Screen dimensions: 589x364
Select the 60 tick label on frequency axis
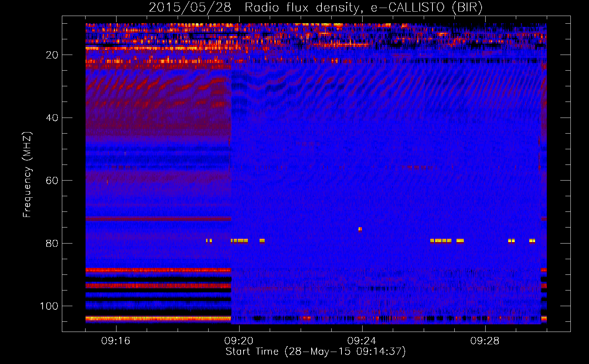tap(52, 181)
